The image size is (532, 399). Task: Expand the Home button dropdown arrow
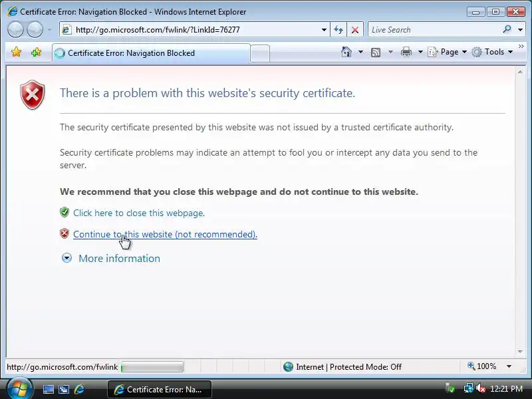click(360, 52)
